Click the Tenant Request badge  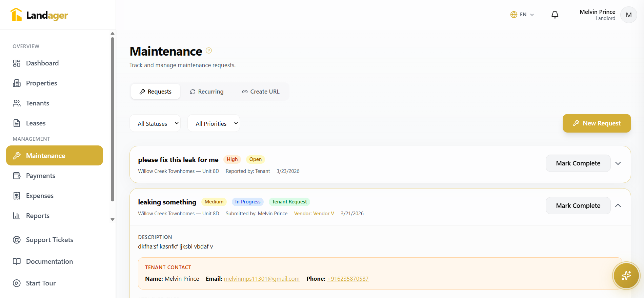[x=289, y=202]
